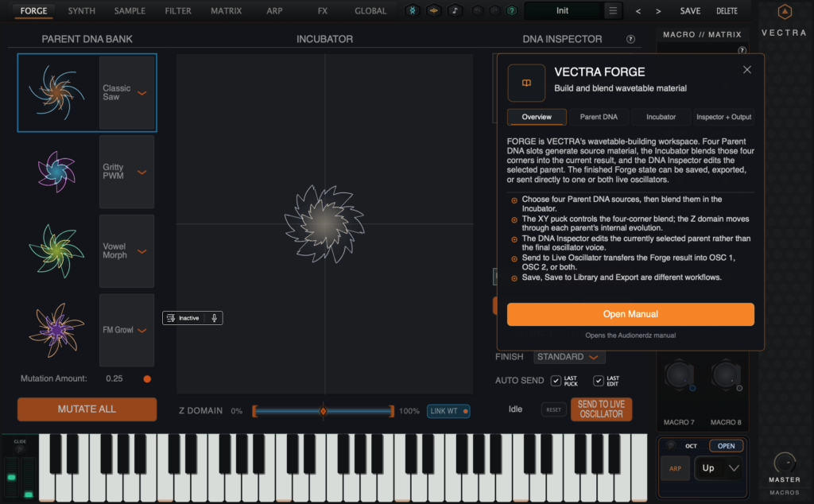Click the Macro 7 knob
The width and height of the screenshot is (814, 504).
pos(679,374)
